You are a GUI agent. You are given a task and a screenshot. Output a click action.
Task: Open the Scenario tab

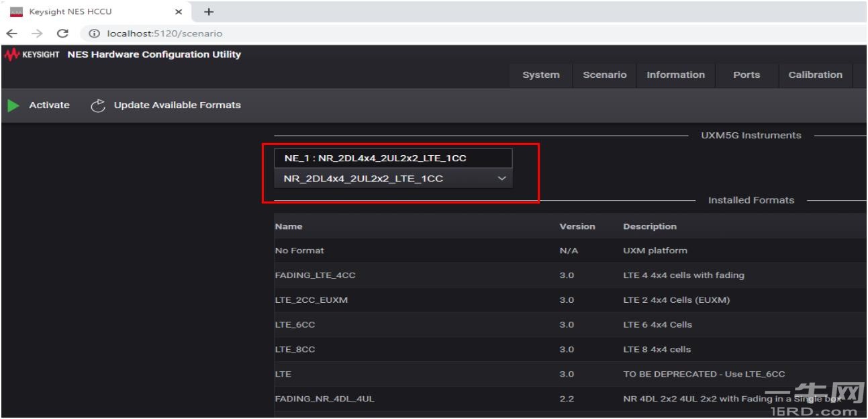point(604,75)
